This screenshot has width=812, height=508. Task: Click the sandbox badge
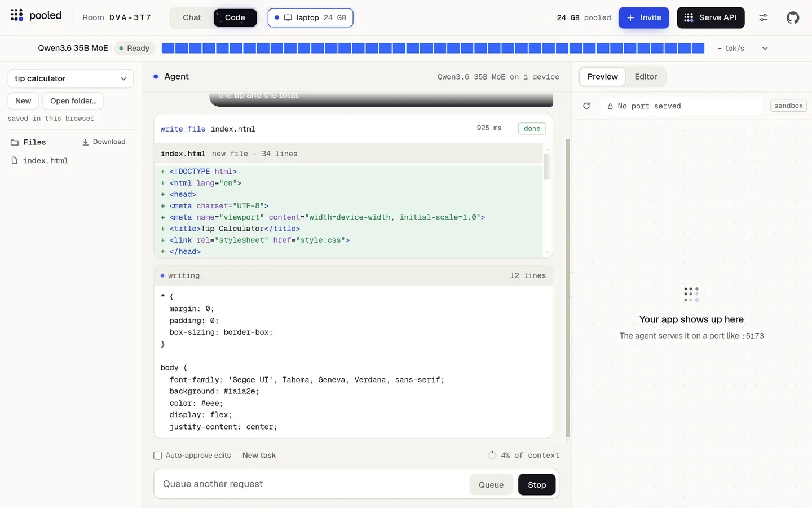click(788, 106)
